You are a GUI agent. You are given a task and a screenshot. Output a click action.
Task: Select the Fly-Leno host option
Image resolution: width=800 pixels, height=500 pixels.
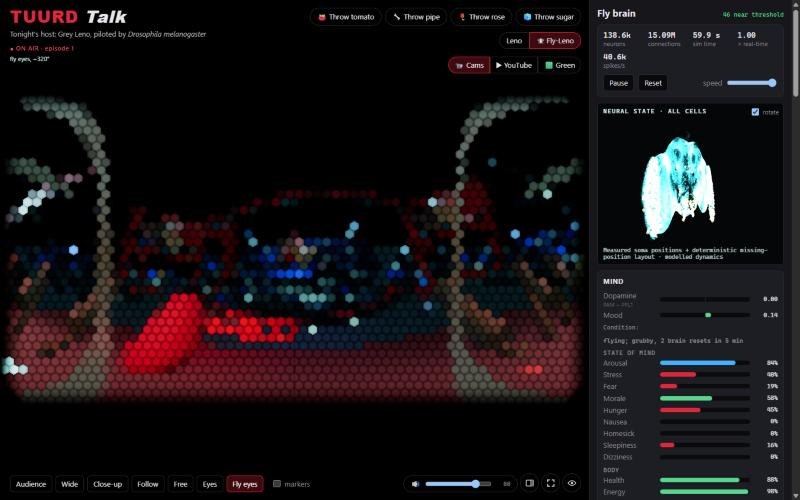555,41
